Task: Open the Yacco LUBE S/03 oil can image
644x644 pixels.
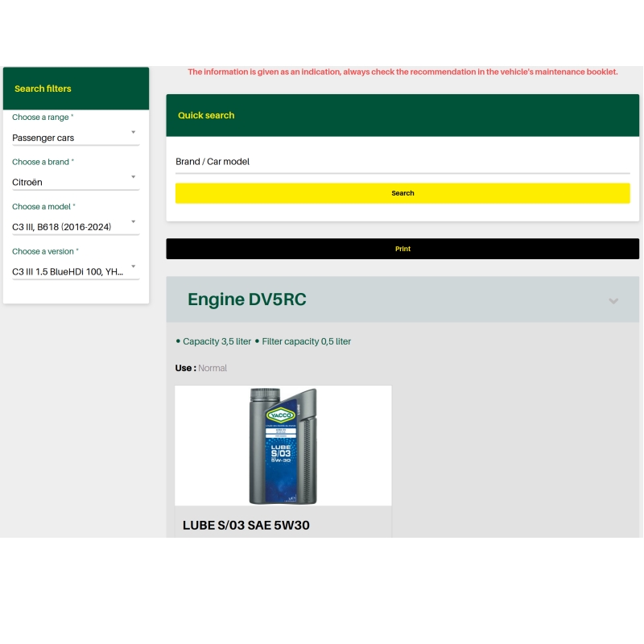Action: (283, 446)
